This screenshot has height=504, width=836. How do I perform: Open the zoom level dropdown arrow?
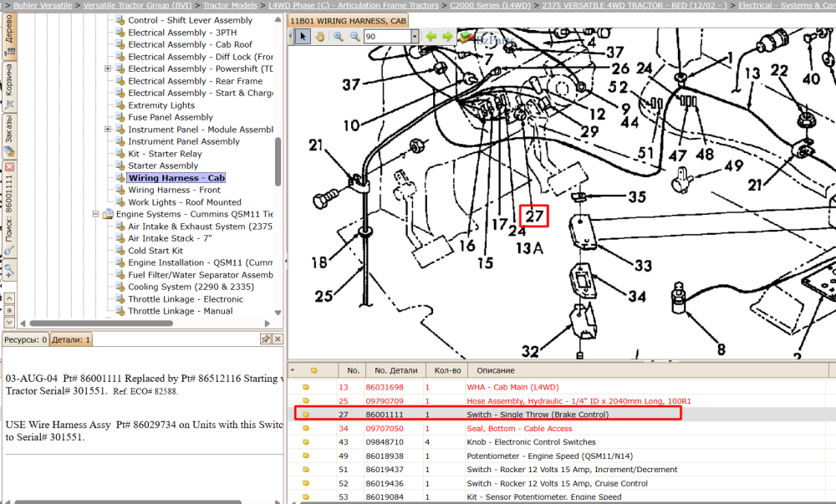point(415,36)
